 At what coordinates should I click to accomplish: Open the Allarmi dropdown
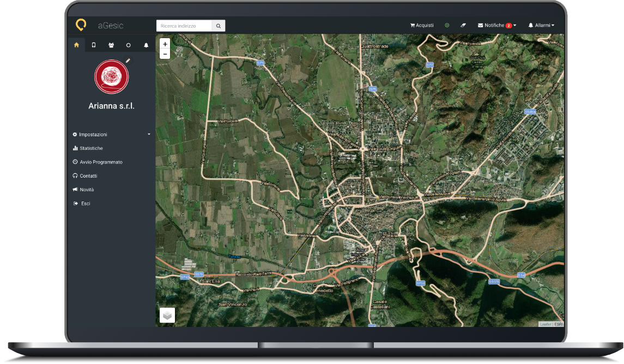[541, 26]
